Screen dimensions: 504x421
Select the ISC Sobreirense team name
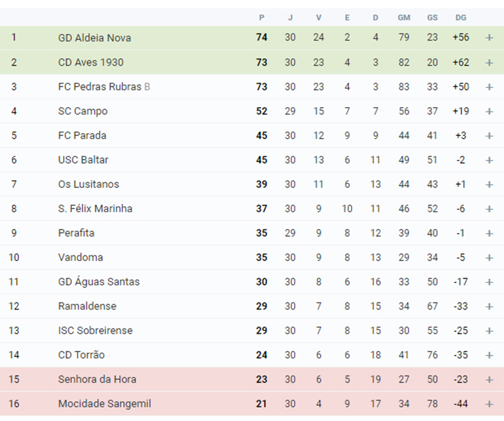point(95,330)
